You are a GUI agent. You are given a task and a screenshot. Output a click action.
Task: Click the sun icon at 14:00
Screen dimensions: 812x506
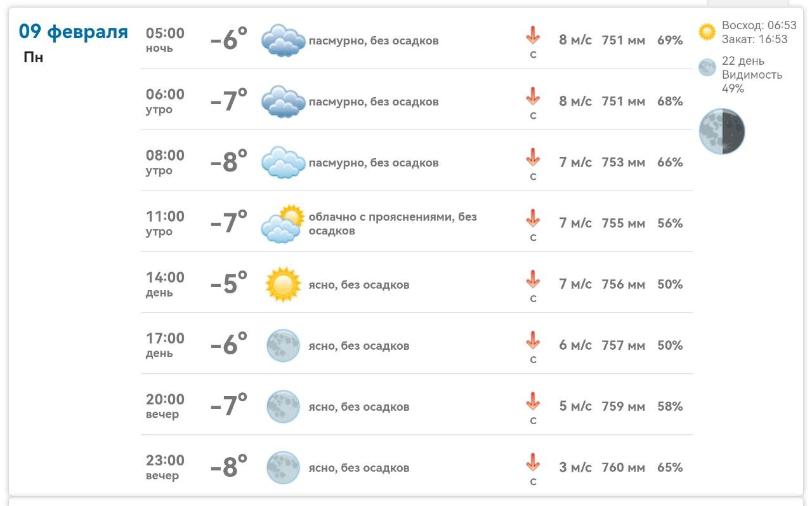pos(282,284)
